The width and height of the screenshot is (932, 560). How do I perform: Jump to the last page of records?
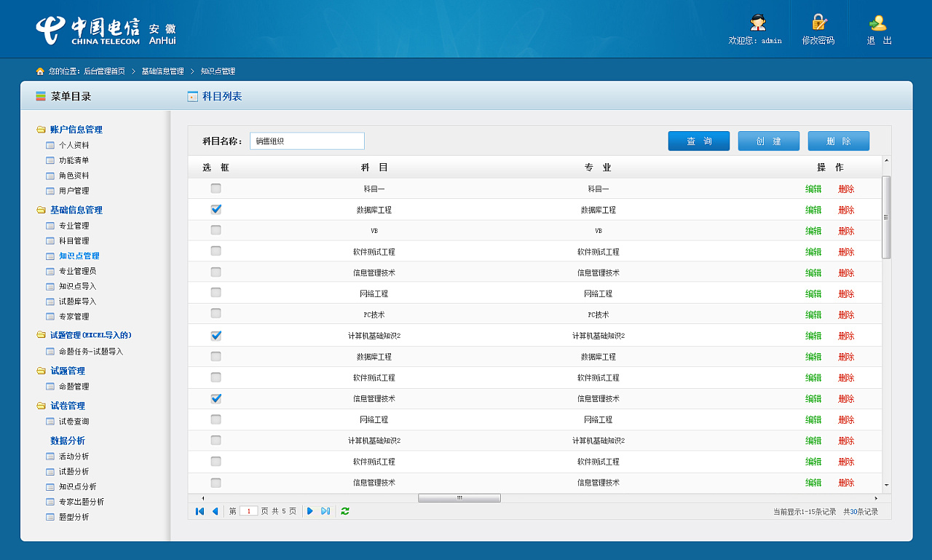325,511
